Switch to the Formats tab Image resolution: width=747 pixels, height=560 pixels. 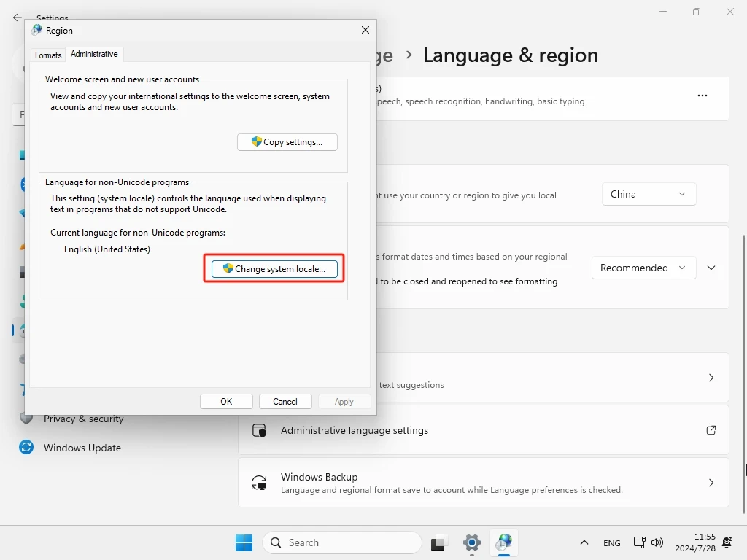(x=48, y=55)
